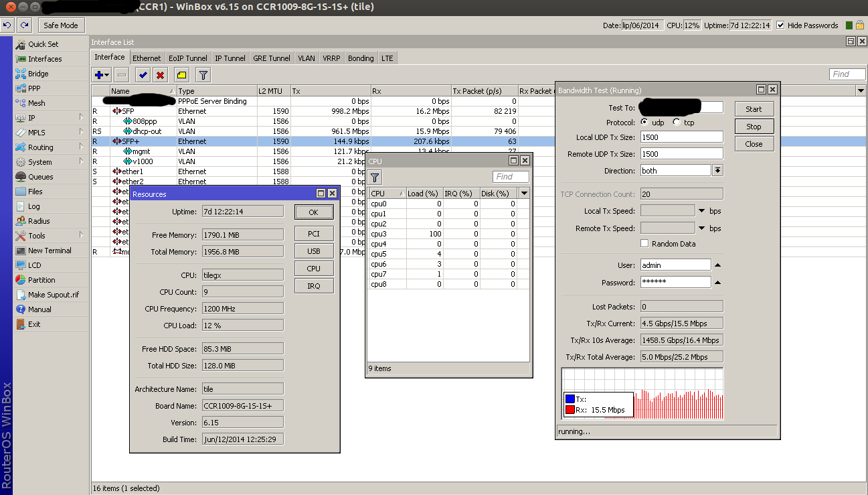
Task: Open the filter funnel in Interface List toolbar
Action: tap(203, 75)
